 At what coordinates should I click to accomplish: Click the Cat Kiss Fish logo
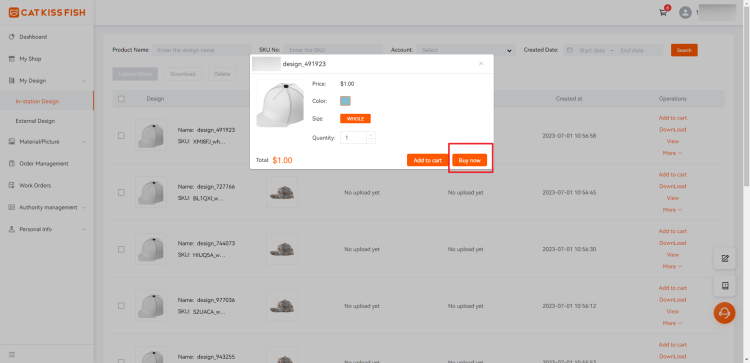point(47,12)
